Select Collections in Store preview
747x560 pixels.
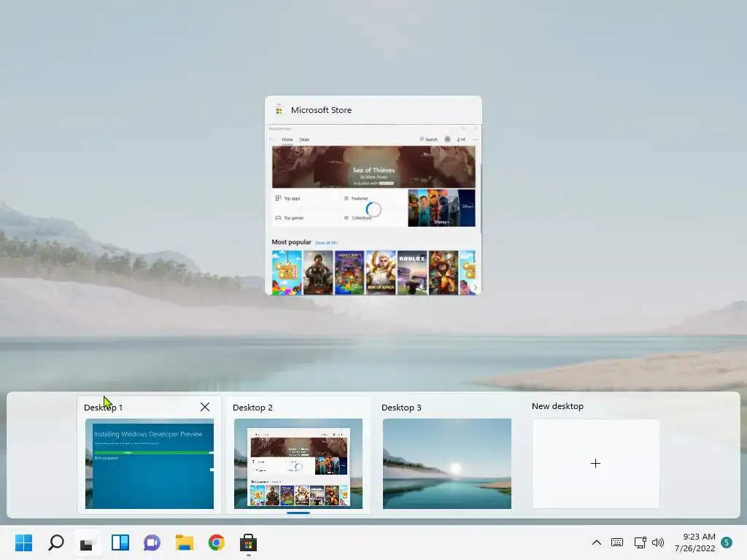(x=357, y=217)
